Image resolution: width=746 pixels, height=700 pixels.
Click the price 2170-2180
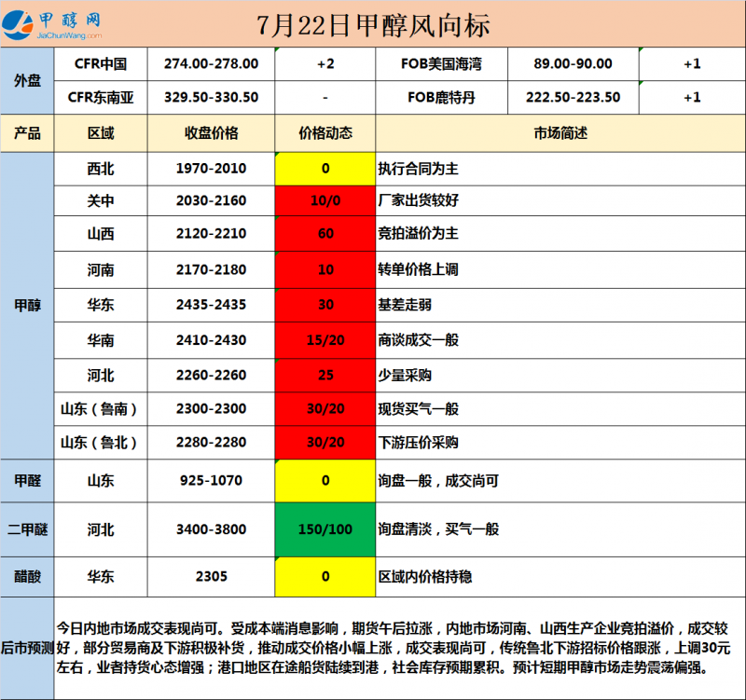[212, 269]
